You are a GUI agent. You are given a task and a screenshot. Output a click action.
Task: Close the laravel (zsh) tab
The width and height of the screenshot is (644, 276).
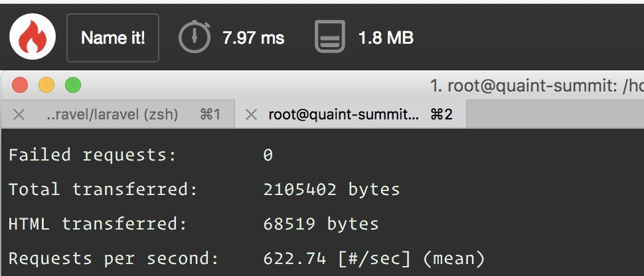coord(19,115)
